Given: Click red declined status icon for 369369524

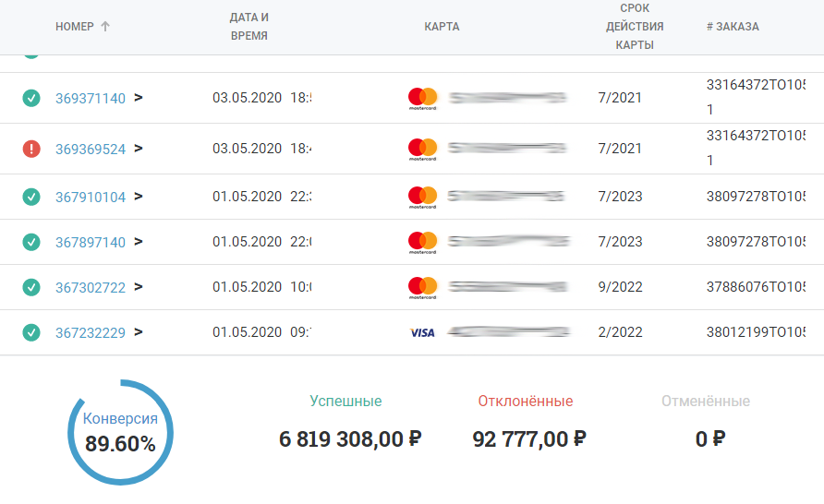Looking at the screenshot, I should click(x=31, y=149).
